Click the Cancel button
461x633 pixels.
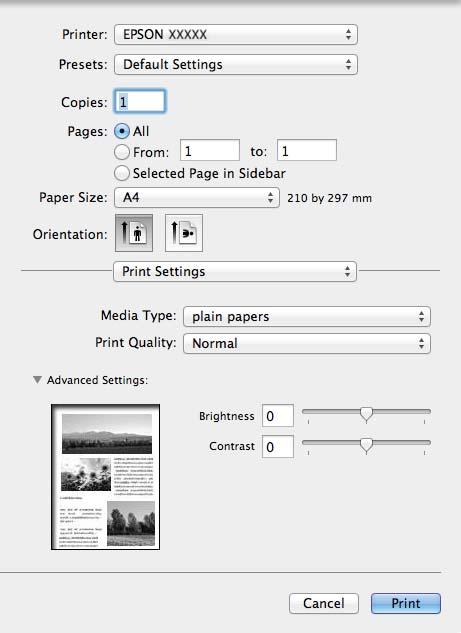pos(324,603)
